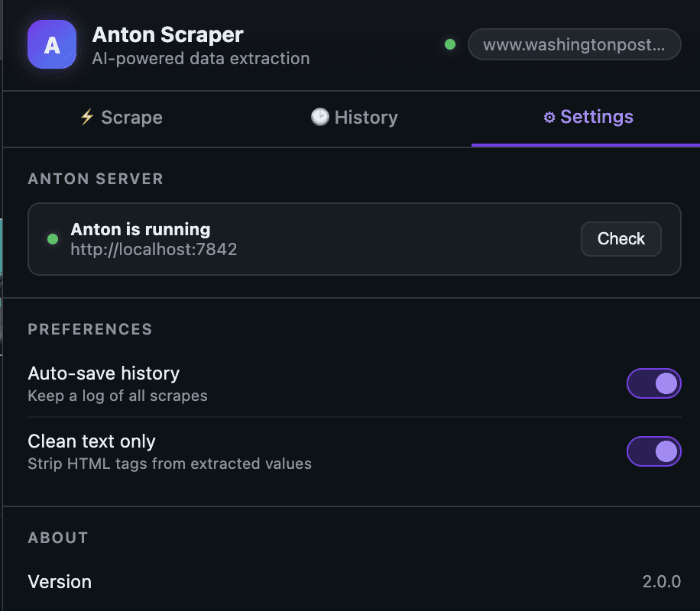This screenshot has width=700, height=611.
Task: Toggle the Auto-save history switch
Action: coord(653,383)
